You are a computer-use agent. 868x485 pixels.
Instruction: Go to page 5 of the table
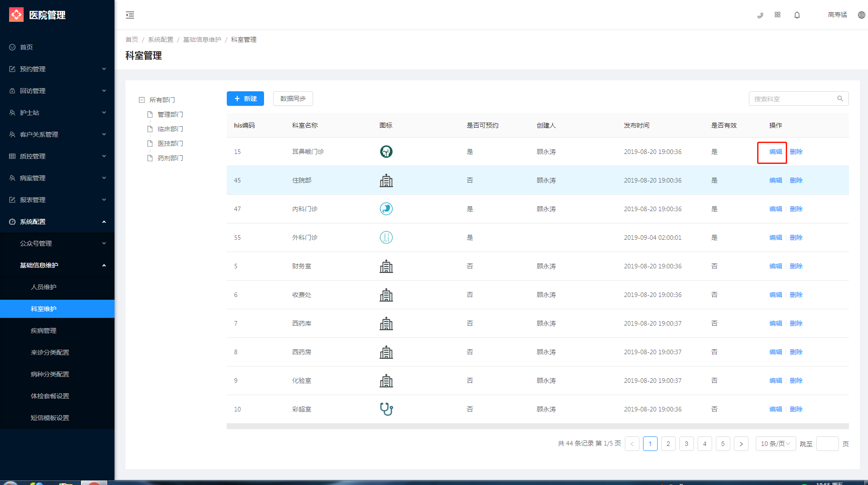723,444
